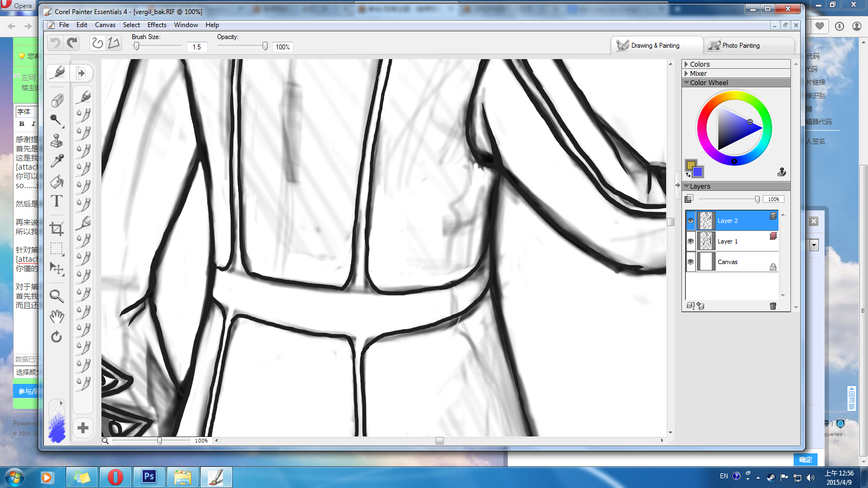The image size is (868, 488).
Task: Select the Dodge tool with round pin icon
Action: [x=56, y=120]
